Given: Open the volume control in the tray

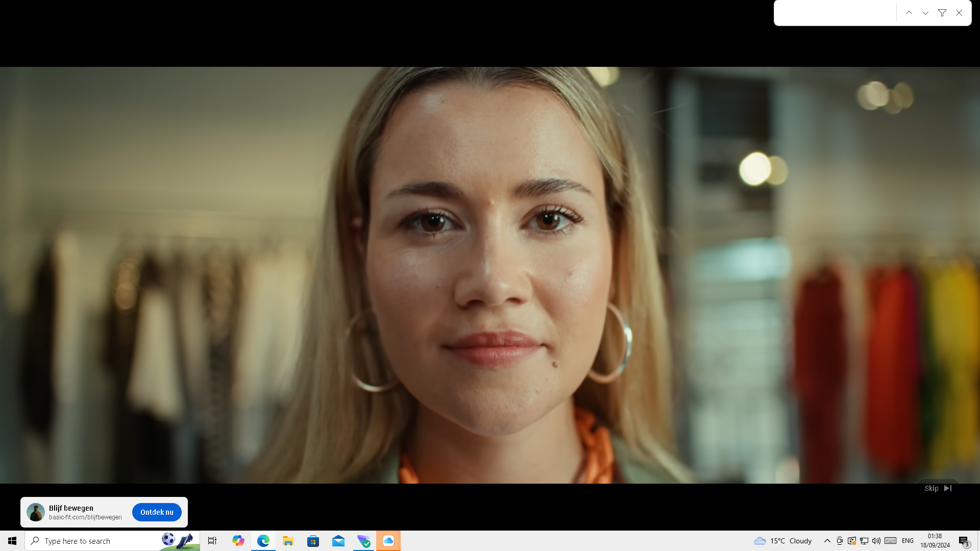Looking at the screenshot, I should click(x=876, y=541).
